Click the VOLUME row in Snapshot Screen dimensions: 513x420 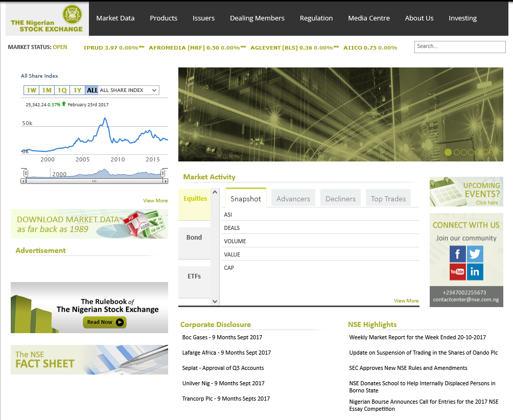(x=321, y=241)
